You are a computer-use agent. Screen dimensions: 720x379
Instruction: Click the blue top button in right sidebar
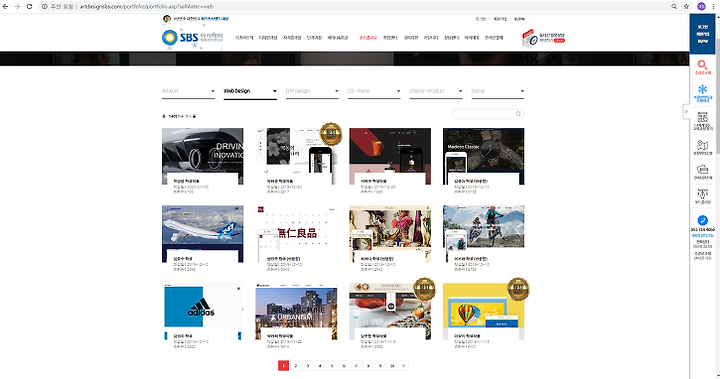[702, 34]
